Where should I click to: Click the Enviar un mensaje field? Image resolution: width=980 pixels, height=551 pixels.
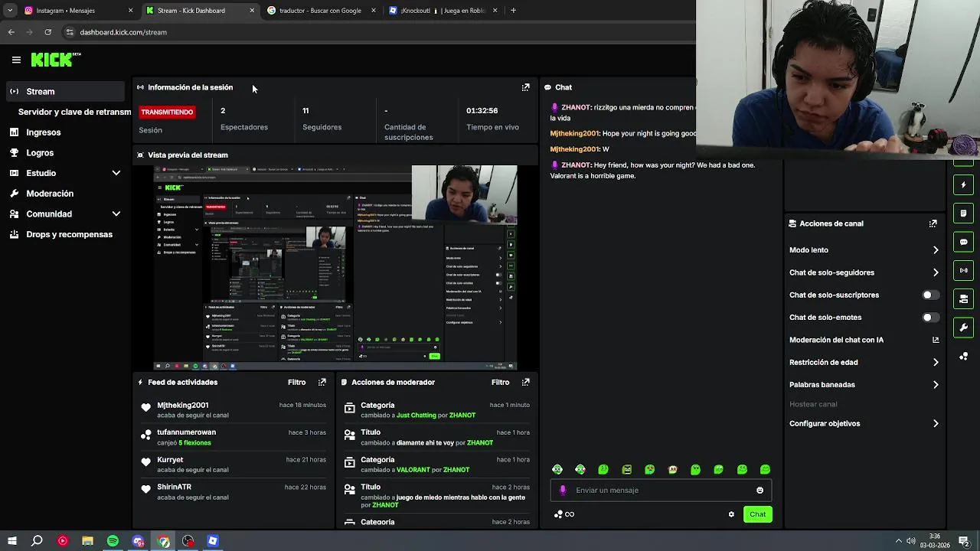click(661, 491)
